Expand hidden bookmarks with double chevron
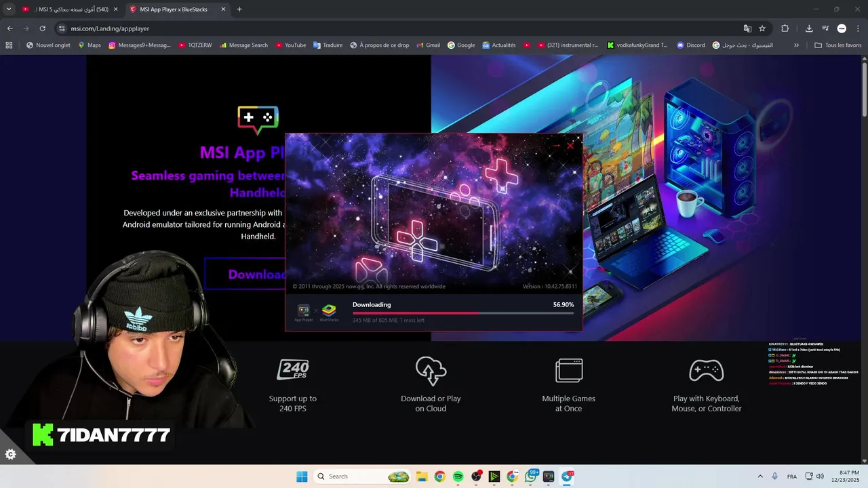This screenshot has width=868, height=488. click(796, 45)
